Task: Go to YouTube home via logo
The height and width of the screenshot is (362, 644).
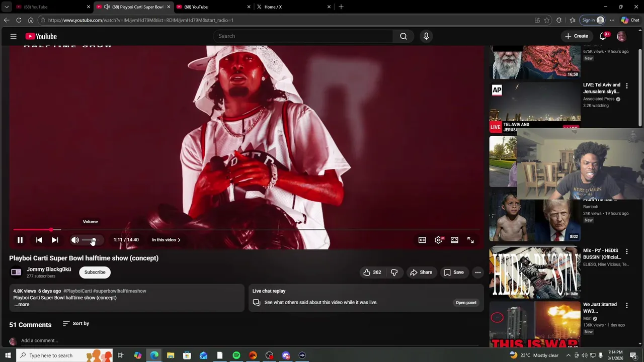Action: tap(41, 36)
